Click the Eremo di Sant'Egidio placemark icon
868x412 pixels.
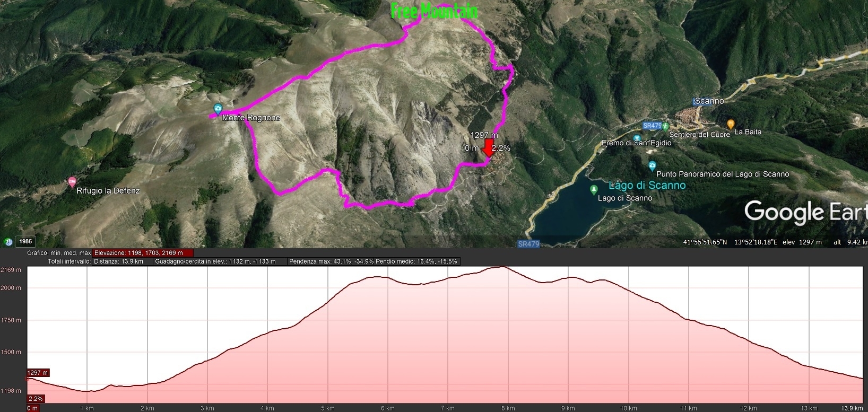click(x=637, y=138)
